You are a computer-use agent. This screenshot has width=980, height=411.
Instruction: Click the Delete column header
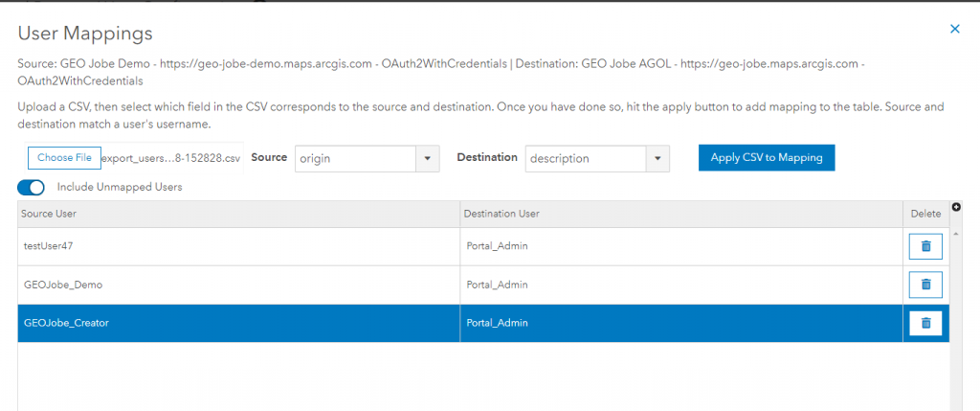coord(924,213)
